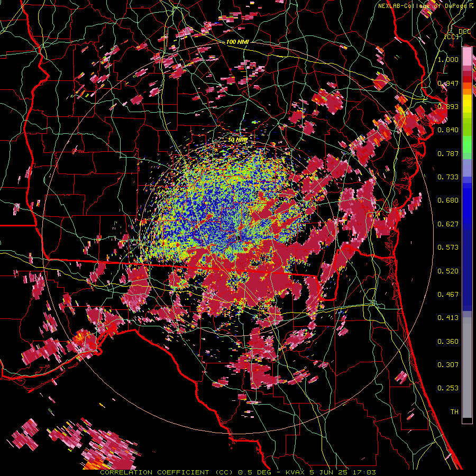The image size is (476, 476).
Task: Click the (CC) label above the color scale
Action: pos(452,36)
